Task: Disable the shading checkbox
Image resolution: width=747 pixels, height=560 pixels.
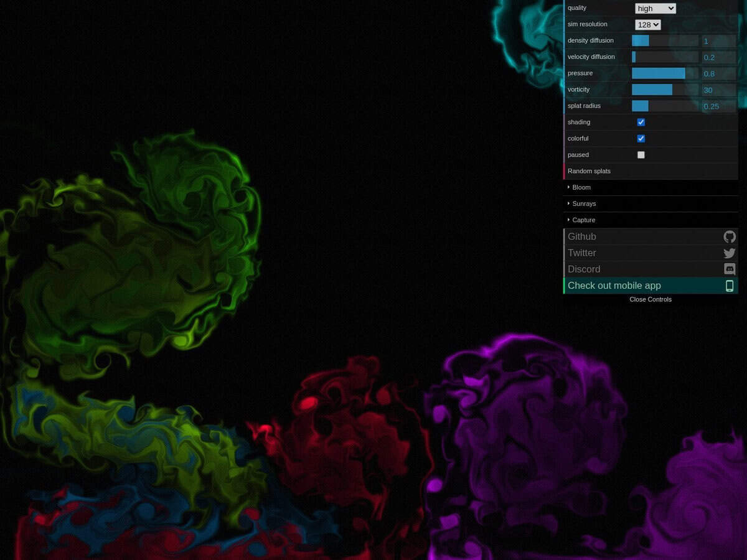Action: pyautogui.click(x=641, y=122)
